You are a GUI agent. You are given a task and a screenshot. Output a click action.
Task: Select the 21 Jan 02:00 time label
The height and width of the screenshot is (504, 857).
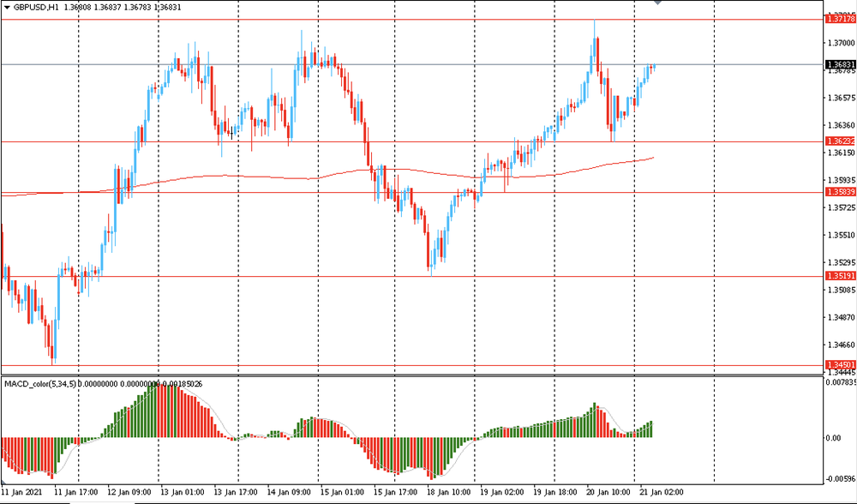coord(660,493)
